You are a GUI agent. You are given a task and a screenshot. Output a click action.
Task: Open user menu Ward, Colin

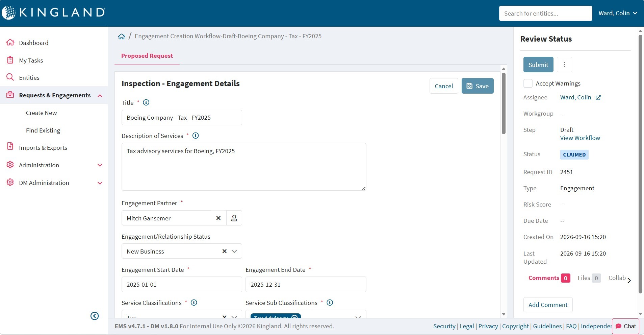(x=618, y=13)
